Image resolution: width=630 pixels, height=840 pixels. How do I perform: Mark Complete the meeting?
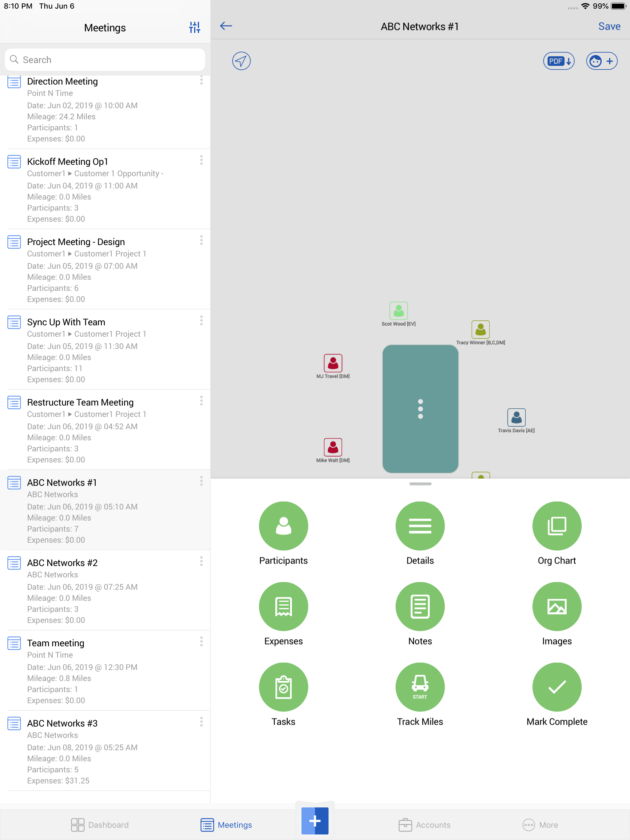(556, 687)
